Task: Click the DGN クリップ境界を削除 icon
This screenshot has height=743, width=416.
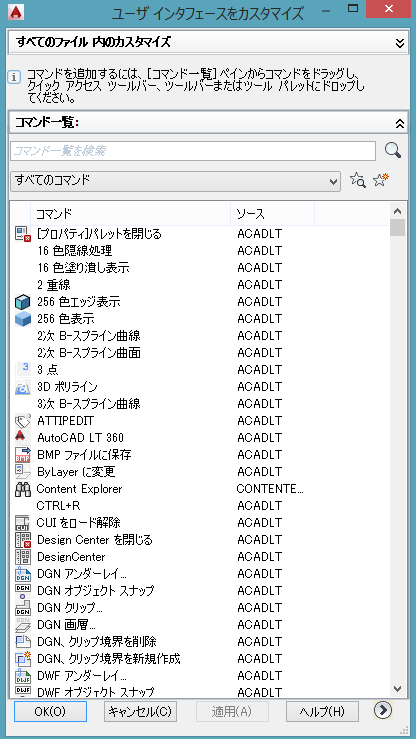Action: pyautogui.click(x=23, y=642)
